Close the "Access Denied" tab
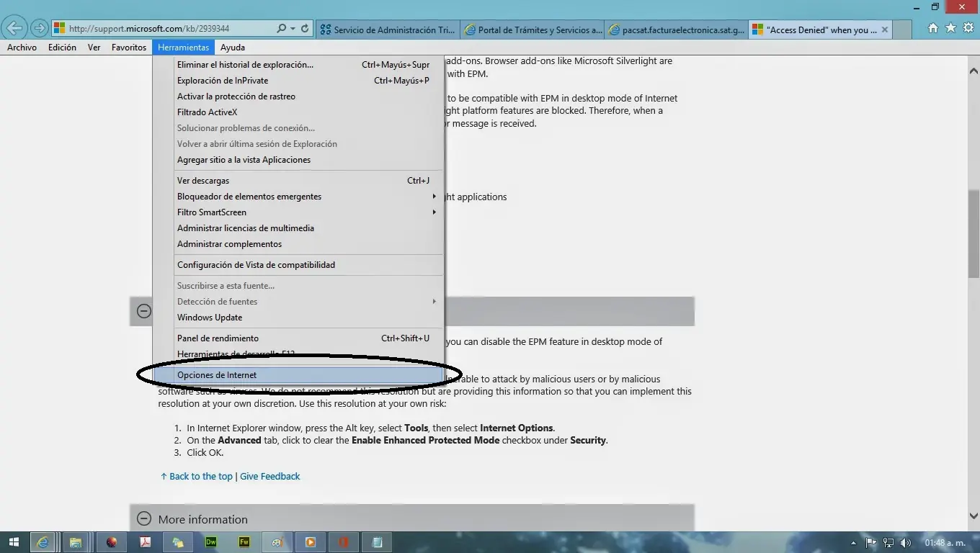The image size is (980, 553). click(885, 30)
